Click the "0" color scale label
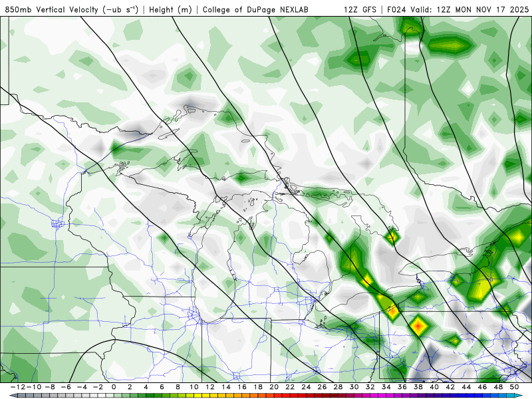 [x=114, y=387]
